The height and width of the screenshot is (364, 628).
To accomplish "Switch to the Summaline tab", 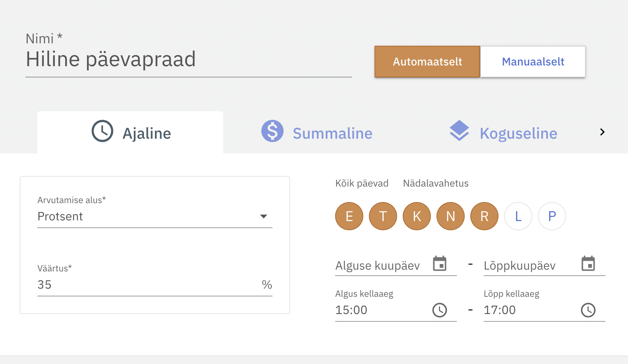I will [332, 133].
